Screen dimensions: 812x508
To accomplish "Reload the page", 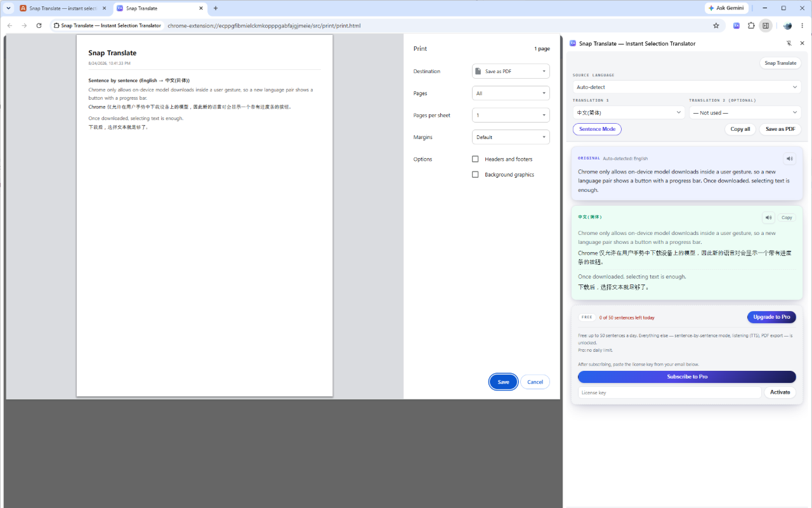I will click(39, 25).
